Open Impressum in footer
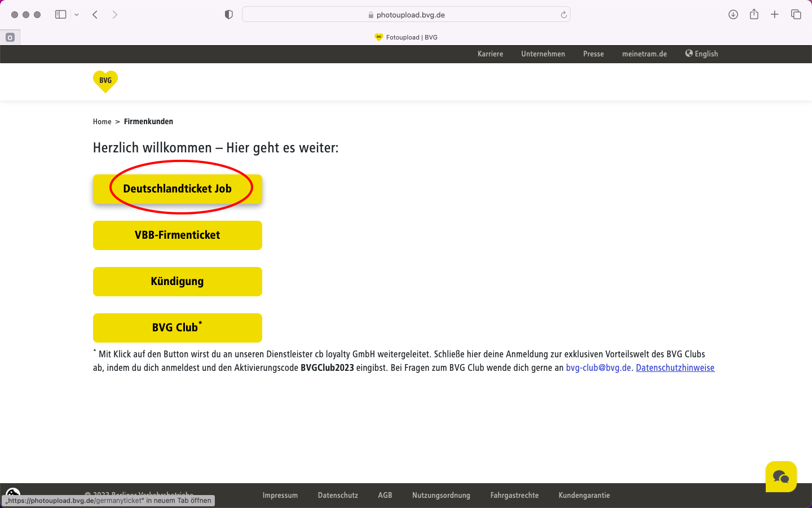This screenshot has width=812, height=508. point(280,496)
